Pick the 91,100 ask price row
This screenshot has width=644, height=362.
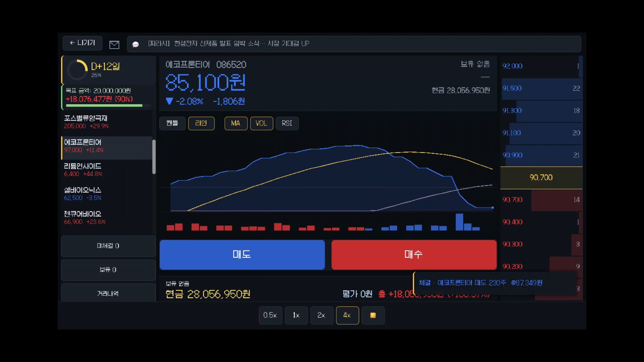(542, 133)
